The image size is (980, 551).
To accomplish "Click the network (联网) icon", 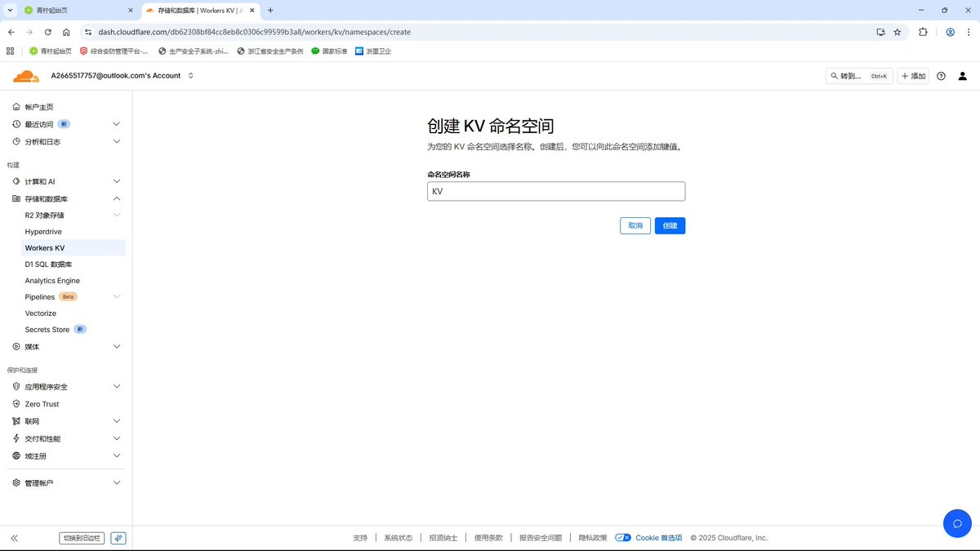I will click(16, 421).
